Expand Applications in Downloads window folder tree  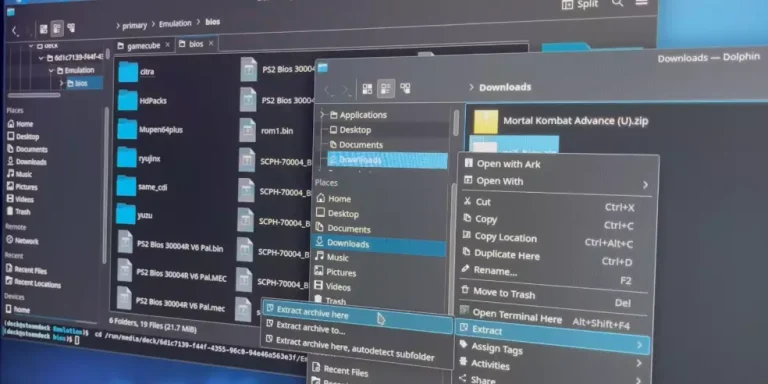(322, 115)
